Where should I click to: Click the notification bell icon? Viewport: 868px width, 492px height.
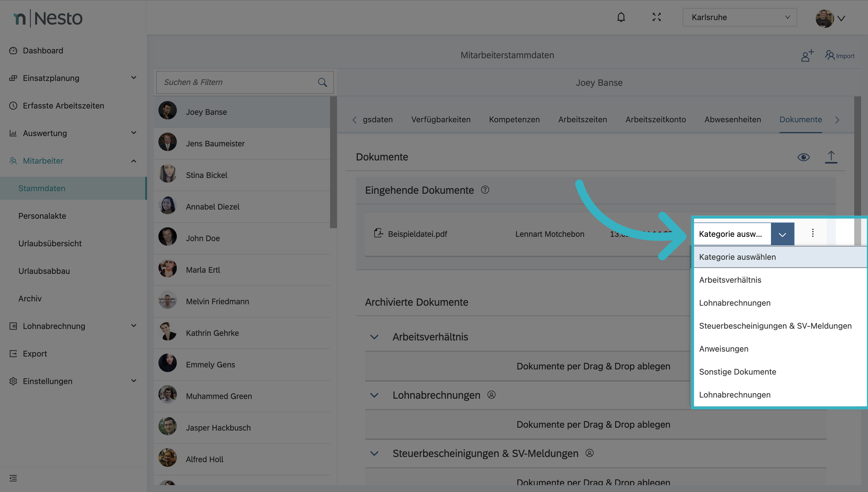621,17
